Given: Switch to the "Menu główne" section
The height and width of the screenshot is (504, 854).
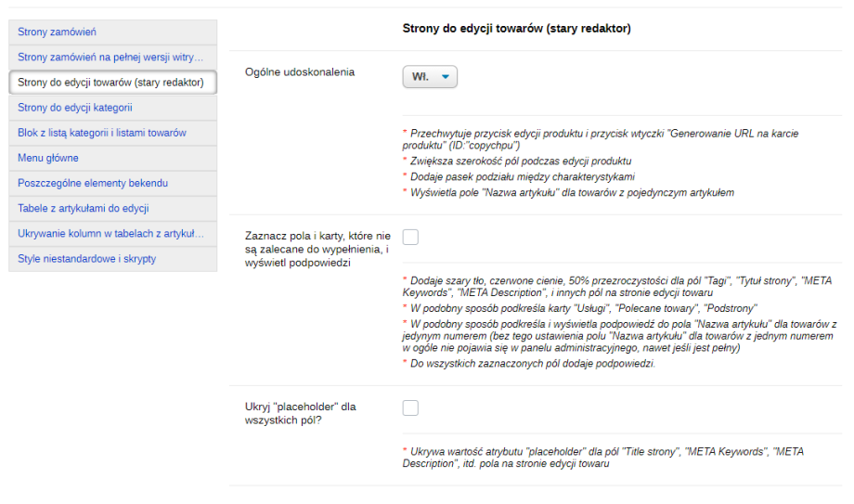Looking at the screenshot, I should pyautogui.click(x=48, y=158).
